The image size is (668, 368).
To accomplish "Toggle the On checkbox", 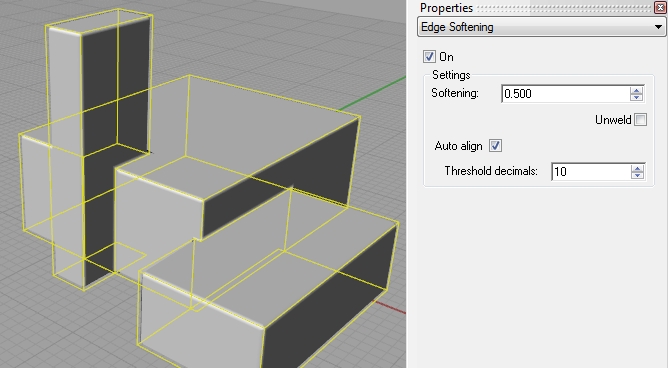I will tap(429, 57).
